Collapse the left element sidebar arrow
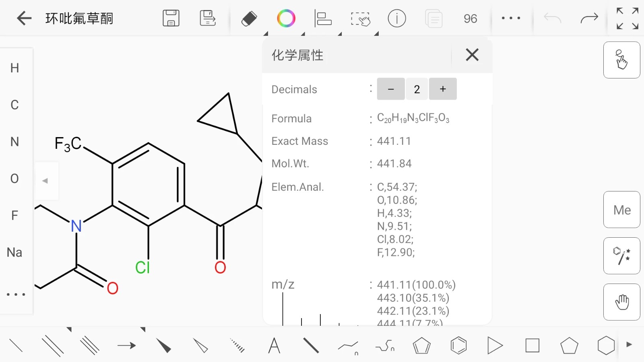Viewport: 644px width, 362px height. (x=45, y=181)
